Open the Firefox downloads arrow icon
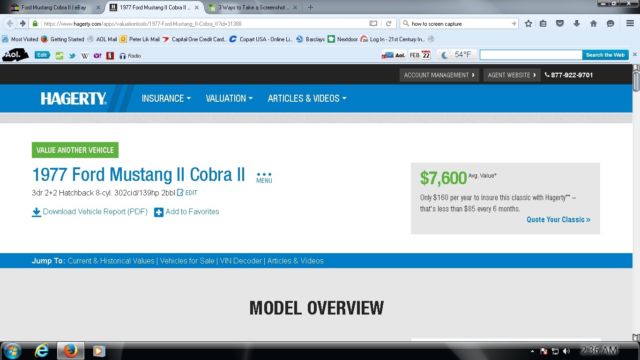 click(576, 24)
